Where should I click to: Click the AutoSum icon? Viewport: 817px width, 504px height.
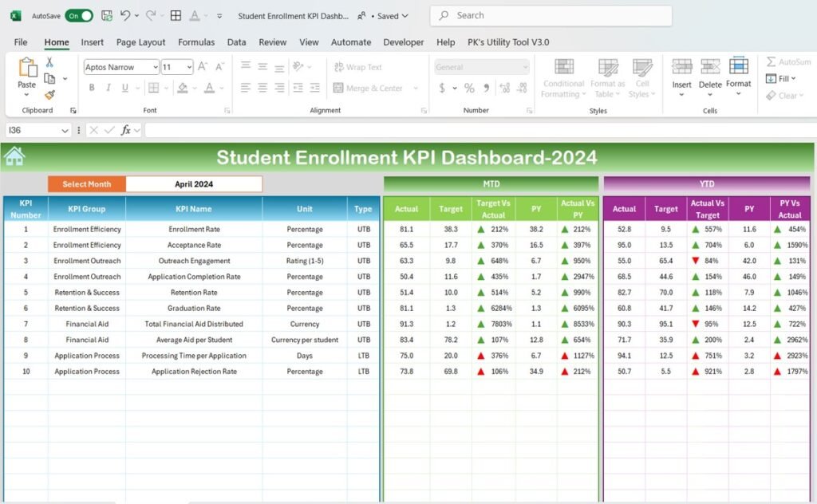(770, 61)
